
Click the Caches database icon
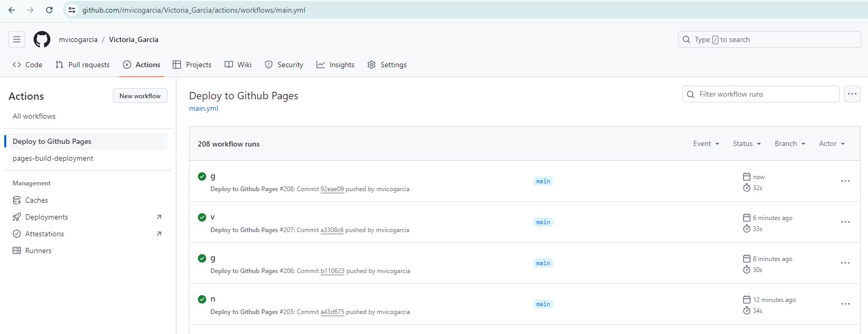(17, 200)
